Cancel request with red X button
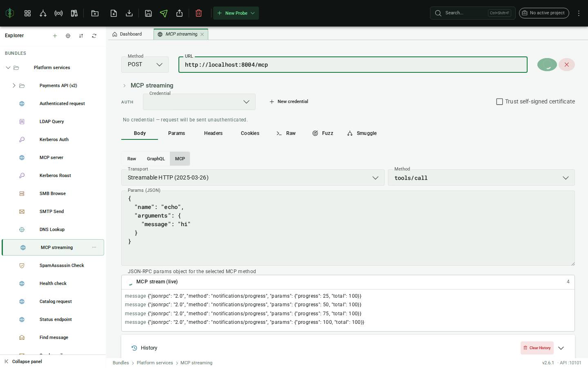 (x=567, y=65)
